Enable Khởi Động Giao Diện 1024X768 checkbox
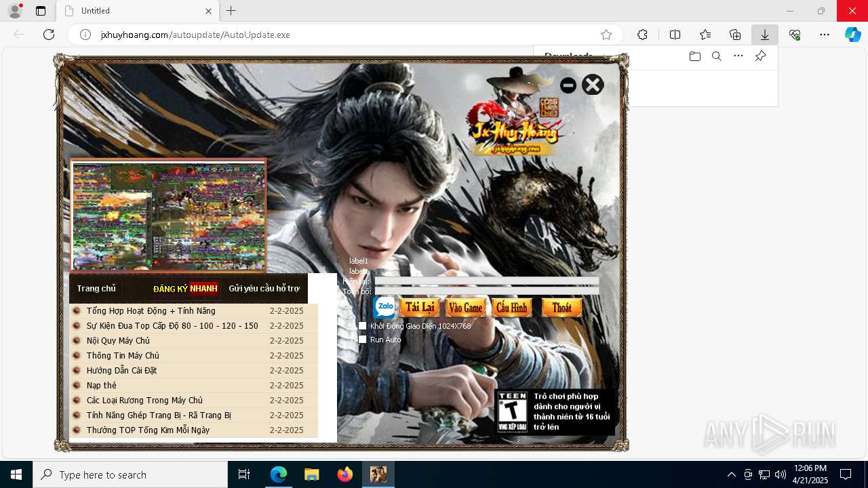The image size is (868, 488). [363, 326]
